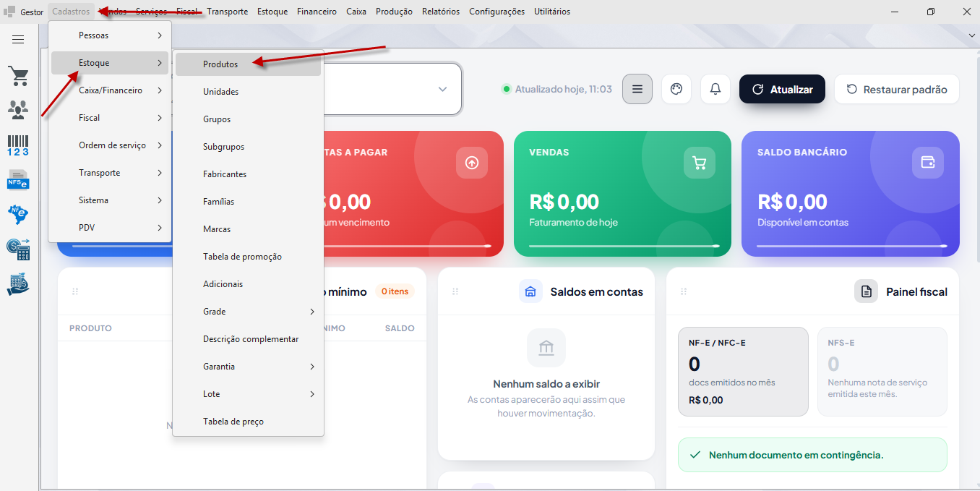Open the people/customers sidebar icon

(x=18, y=110)
